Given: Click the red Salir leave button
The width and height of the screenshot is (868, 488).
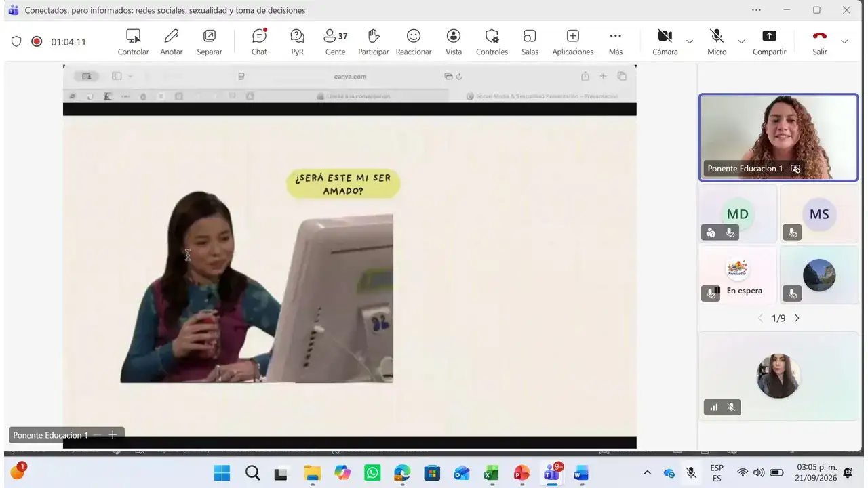Looking at the screenshot, I should click(x=820, y=42).
